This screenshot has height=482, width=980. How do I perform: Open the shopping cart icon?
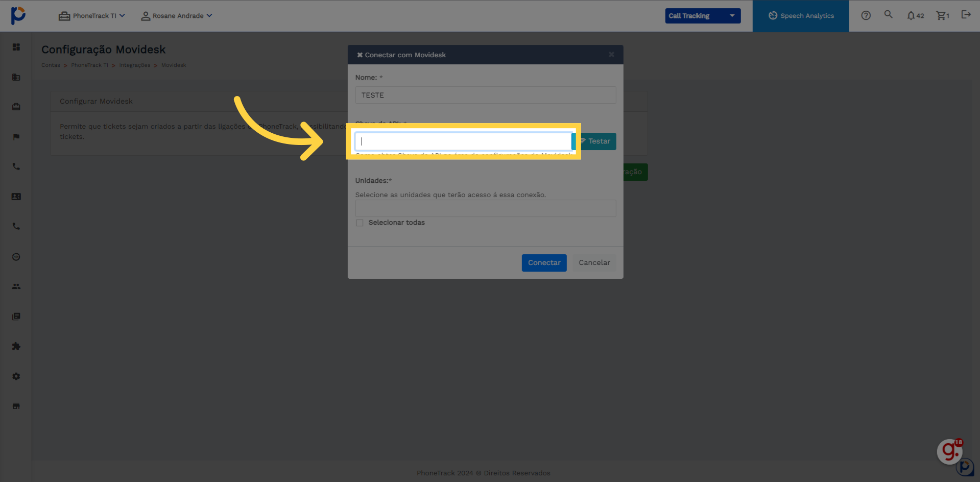[x=943, y=16]
